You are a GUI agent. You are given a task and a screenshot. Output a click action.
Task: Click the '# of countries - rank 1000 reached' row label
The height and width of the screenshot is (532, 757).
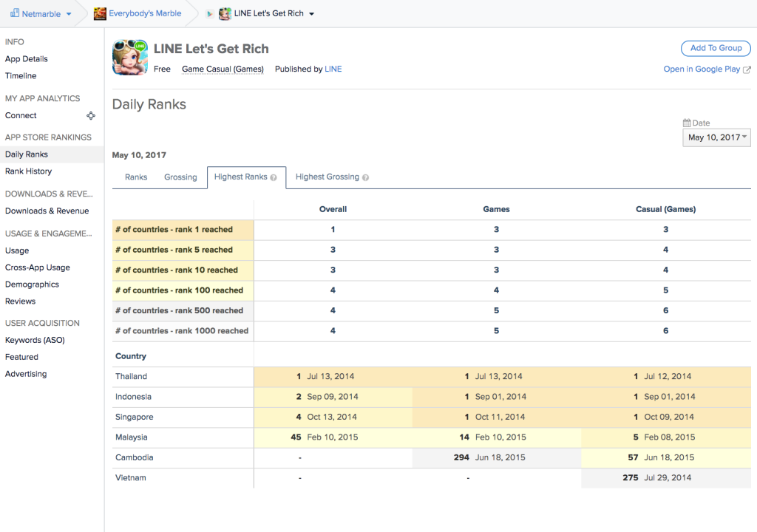182,331
